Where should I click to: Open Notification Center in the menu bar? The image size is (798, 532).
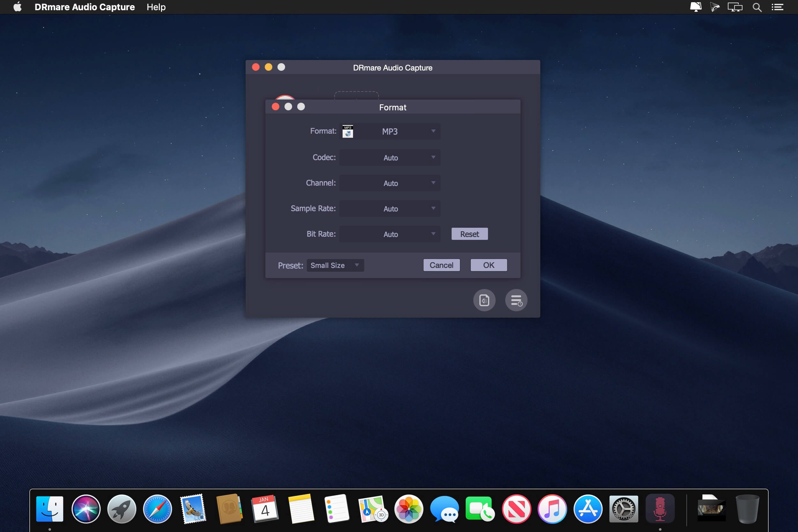pos(777,7)
